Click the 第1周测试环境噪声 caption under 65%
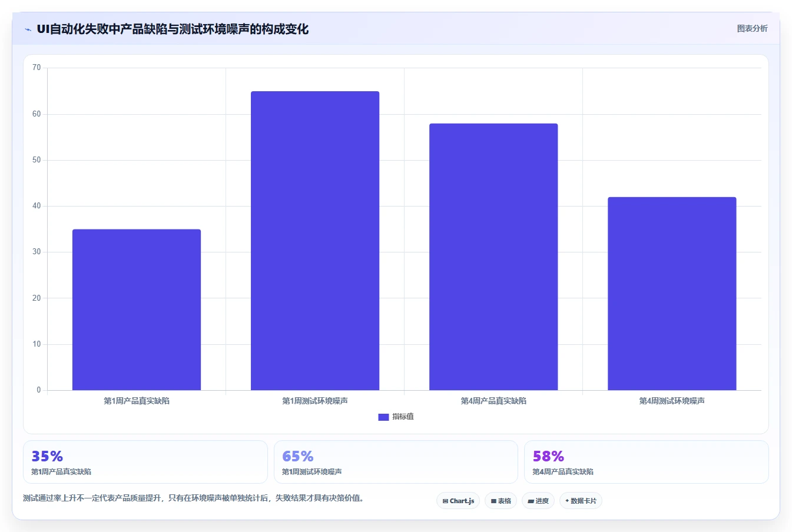This screenshot has height=532, width=792. (x=312, y=472)
